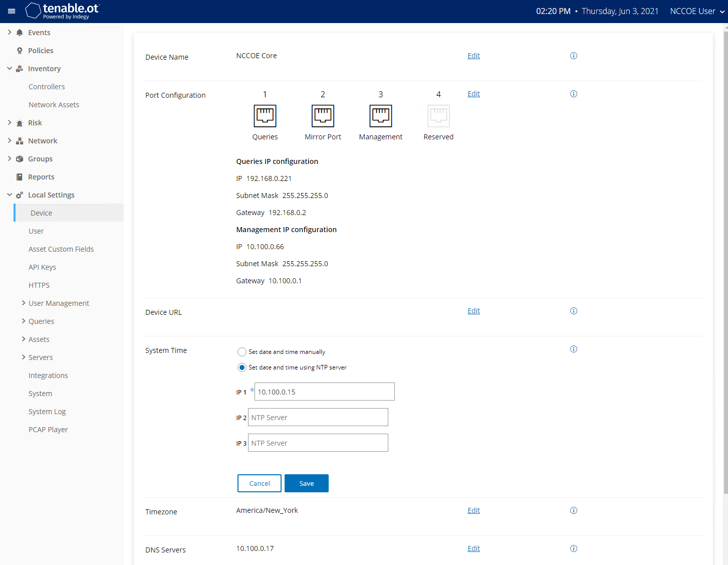Viewport: 728px width, 565px height.
Task: Click the Events bell icon
Action: pos(20,33)
